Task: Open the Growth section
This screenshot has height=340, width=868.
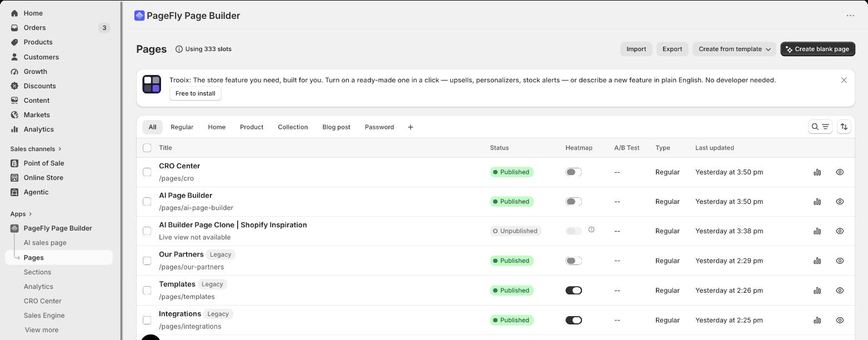Action: [x=35, y=71]
